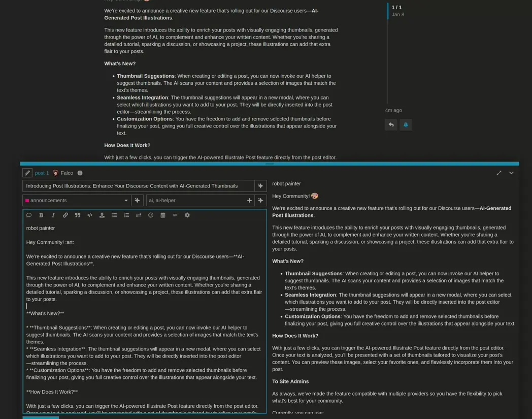Click the composer resize grippie handle
This screenshot has width=532, height=419.
tap(270, 164)
